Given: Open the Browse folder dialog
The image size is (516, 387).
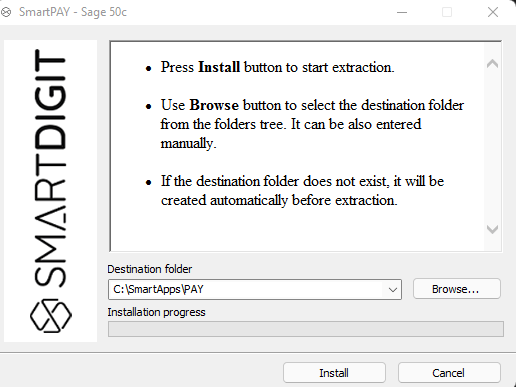Looking at the screenshot, I should point(457,289).
